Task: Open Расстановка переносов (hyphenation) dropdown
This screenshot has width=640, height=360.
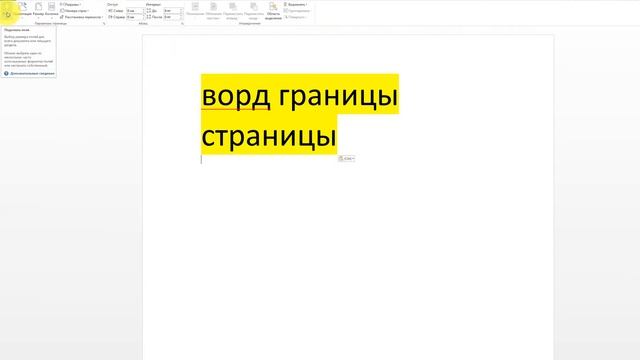Action: click(81, 17)
